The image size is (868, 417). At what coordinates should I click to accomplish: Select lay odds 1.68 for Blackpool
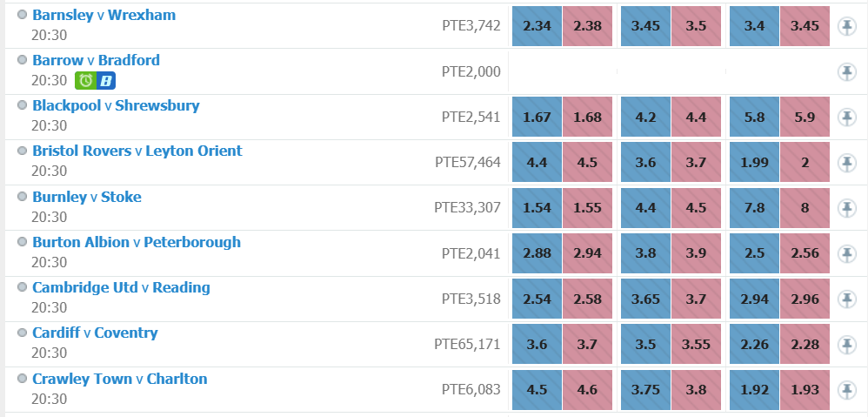coord(587,117)
